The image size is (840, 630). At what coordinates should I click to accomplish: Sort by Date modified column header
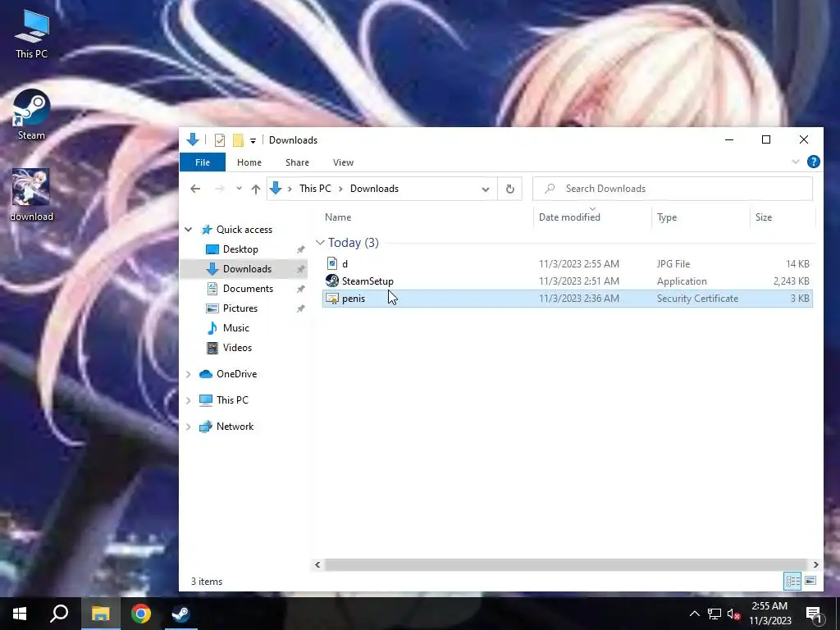tap(569, 217)
